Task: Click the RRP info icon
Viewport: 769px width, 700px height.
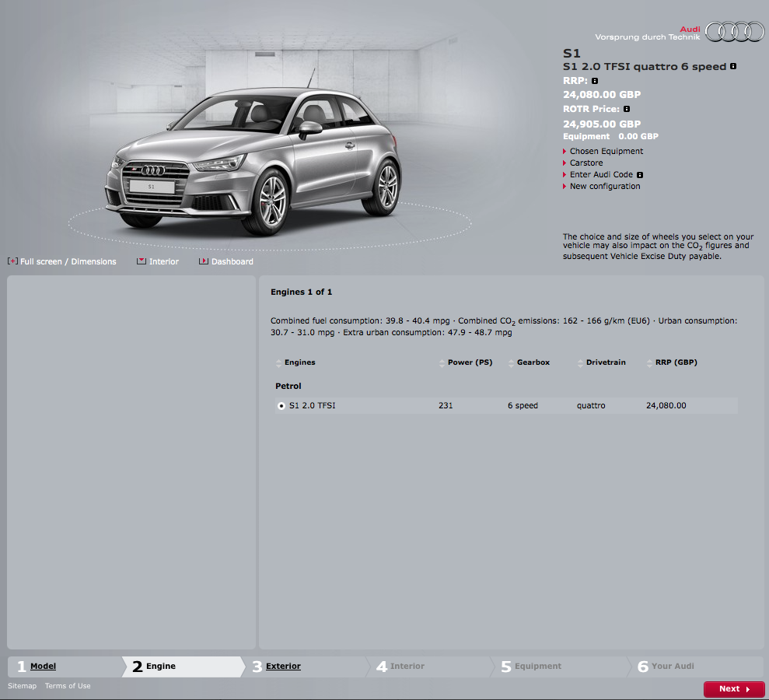Action: click(595, 81)
